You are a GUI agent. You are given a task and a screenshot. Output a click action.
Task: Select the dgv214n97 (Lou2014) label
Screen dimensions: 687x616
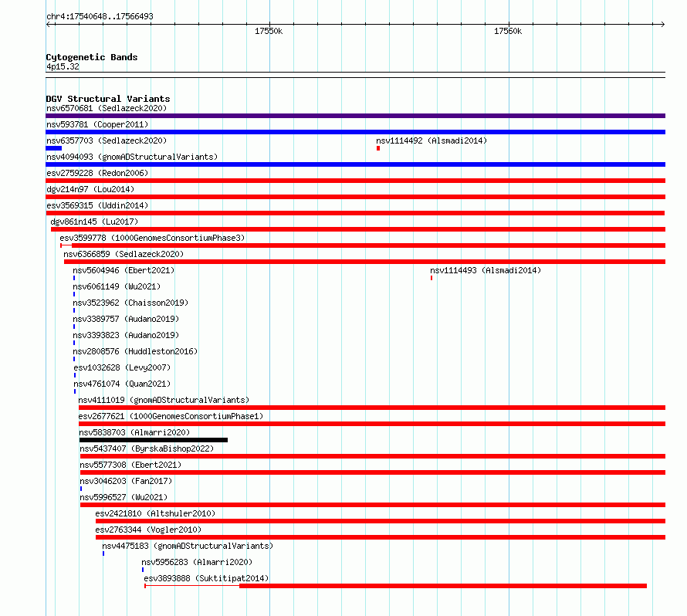coord(90,189)
